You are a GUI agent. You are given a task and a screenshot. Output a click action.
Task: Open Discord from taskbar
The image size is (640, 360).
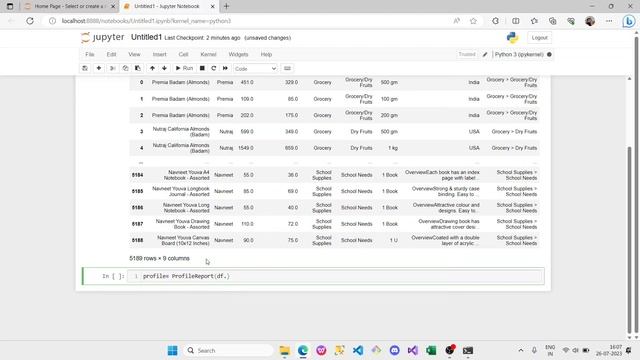394,351
